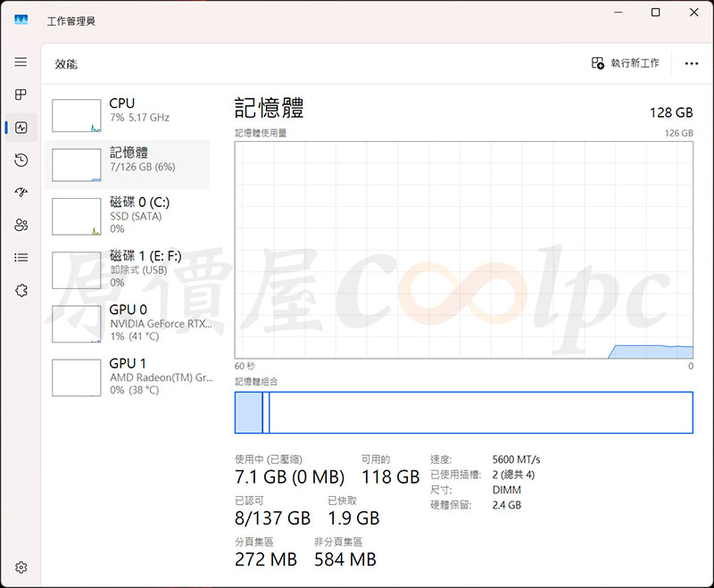Open the navigation hamburger menu

tap(20, 62)
